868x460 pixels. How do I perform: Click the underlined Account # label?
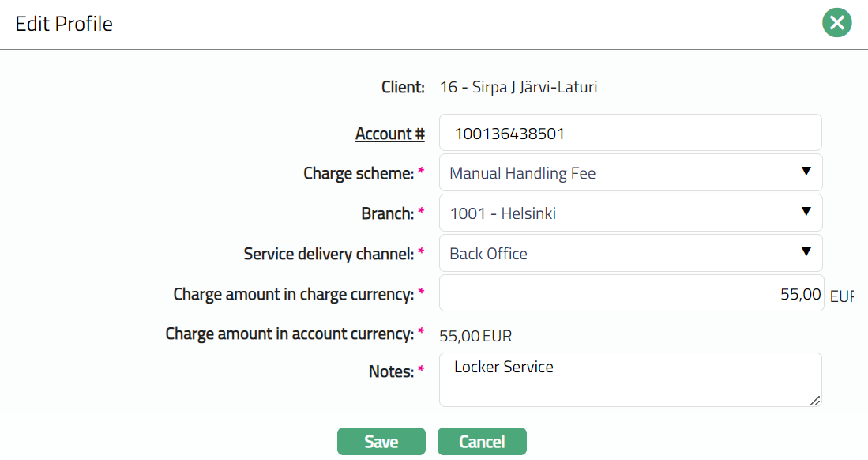point(389,134)
